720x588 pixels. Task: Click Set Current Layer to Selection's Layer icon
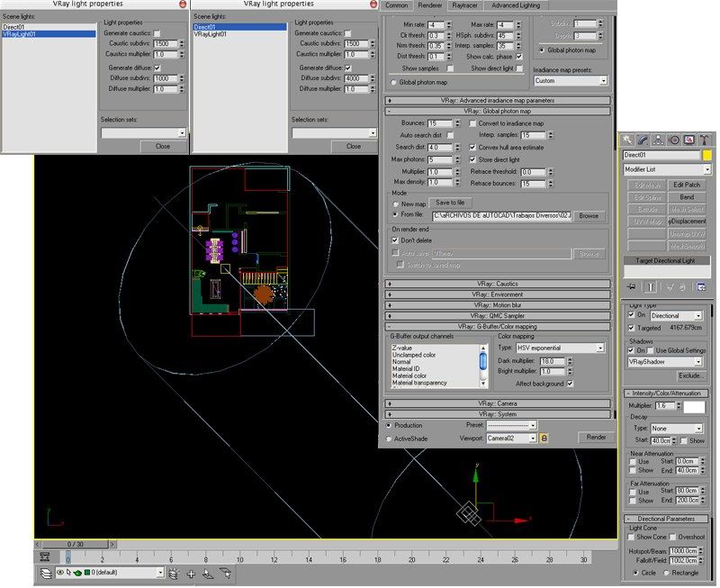(x=226, y=574)
